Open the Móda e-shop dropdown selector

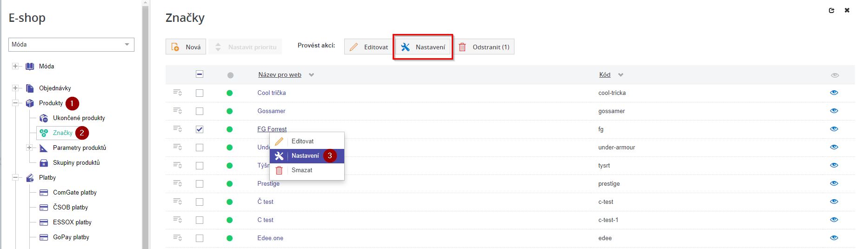click(71, 45)
